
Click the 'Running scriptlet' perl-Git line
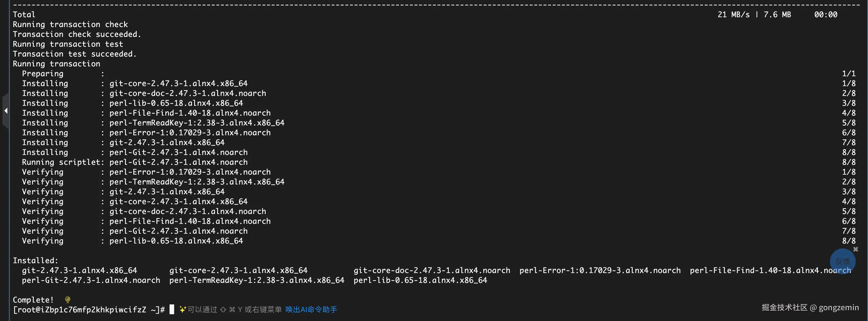click(135, 162)
